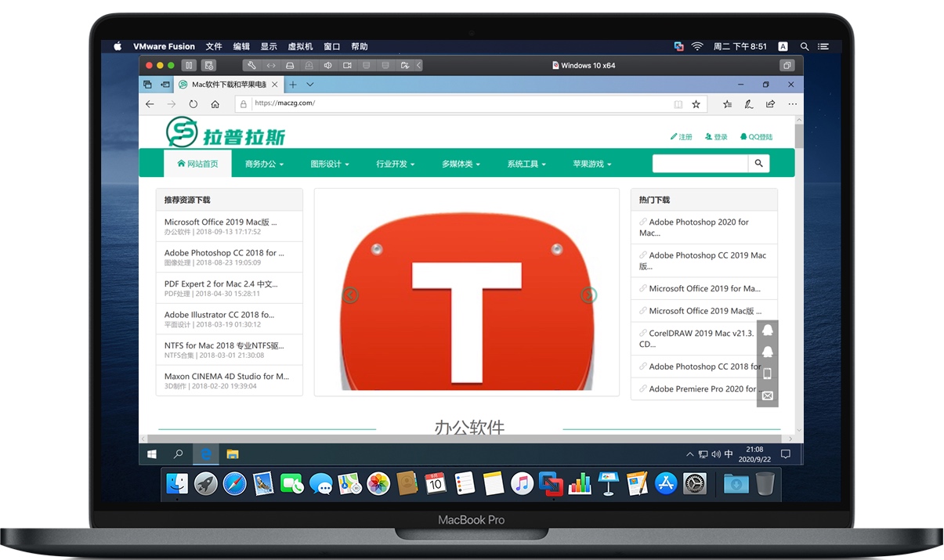Collapse the VMware device toolbar arrow

pos(419,66)
